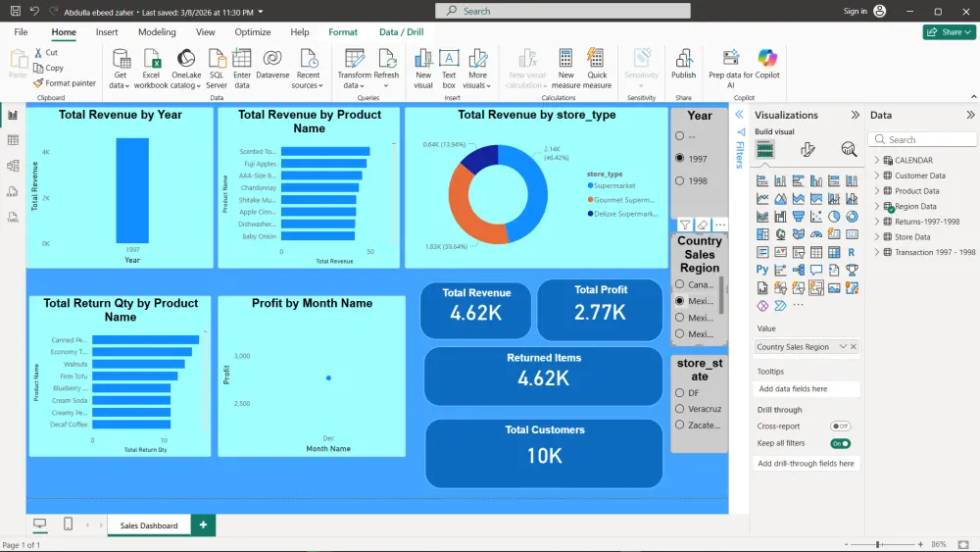Select the Q&A speech bubble visual

coord(815,270)
